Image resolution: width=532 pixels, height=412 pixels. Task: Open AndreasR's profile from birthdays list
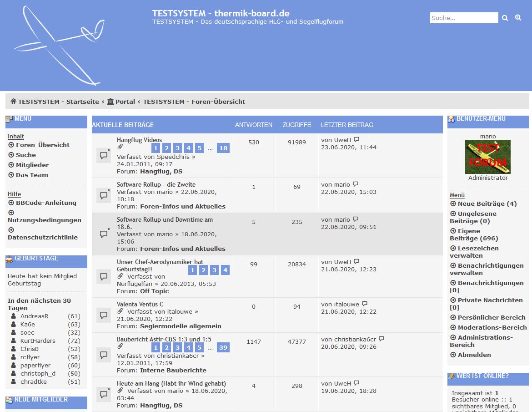click(34, 316)
